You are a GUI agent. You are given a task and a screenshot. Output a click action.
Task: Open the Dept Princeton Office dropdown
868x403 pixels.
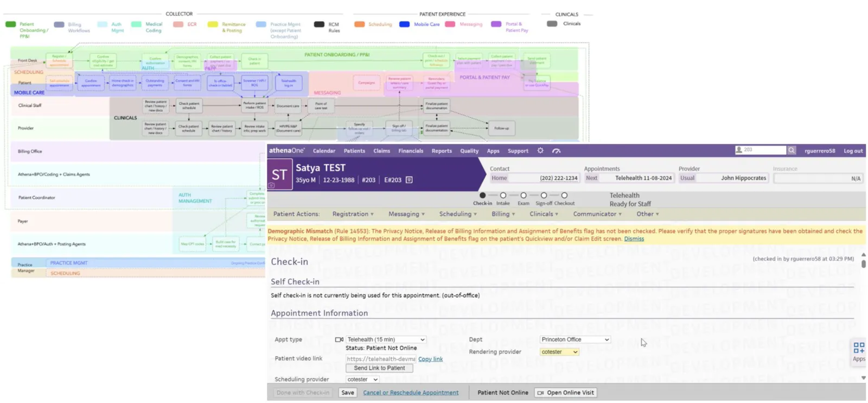point(576,339)
